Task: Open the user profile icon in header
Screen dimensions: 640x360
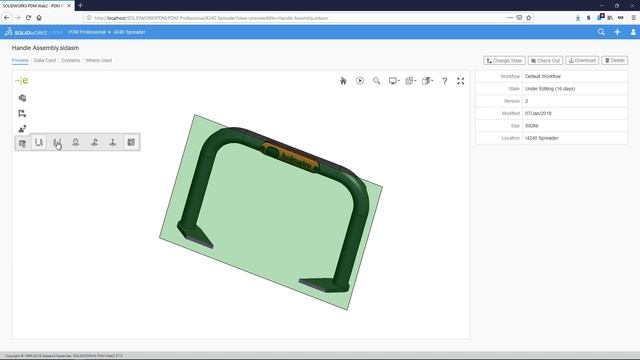Action: pyautogui.click(x=633, y=32)
